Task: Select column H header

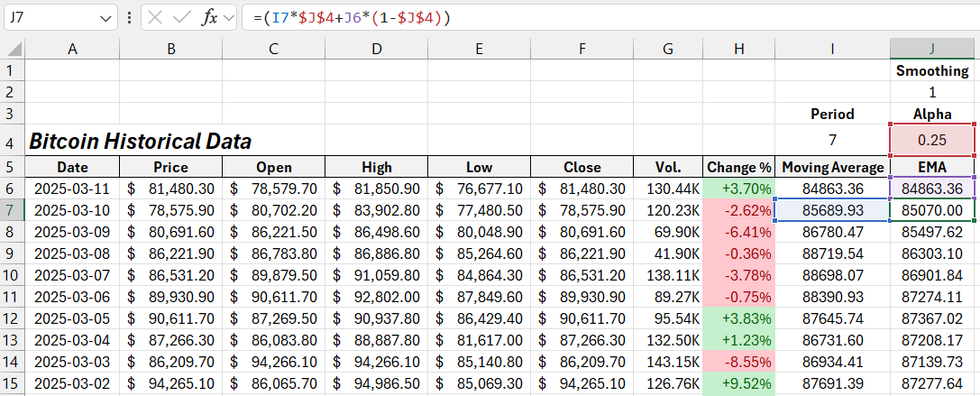Action: pos(738,49)
